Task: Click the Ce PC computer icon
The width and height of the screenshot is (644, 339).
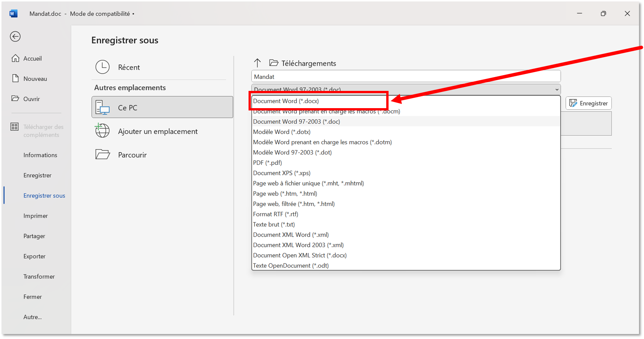Action: (x=102, y=108)
